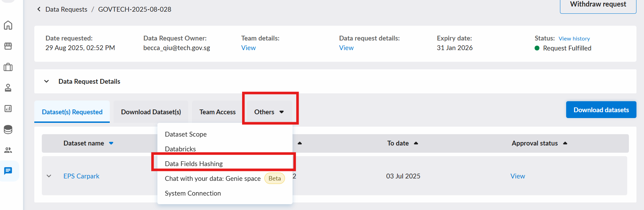Click the becca_qiu@tech.gov.sg owner email
This screenshot has height=210, width=644.
click(177, 48)
